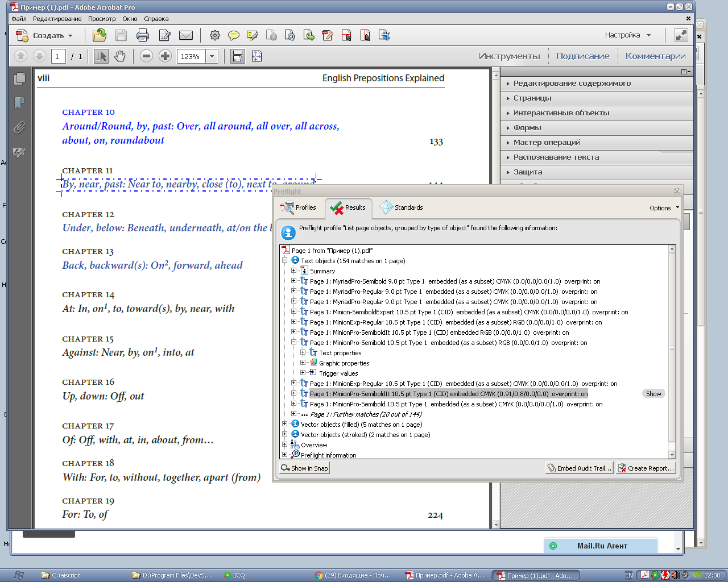Switch to the Standards tab
The height and width of the screenshot is (582, 728).
click(x=402, y=208)
